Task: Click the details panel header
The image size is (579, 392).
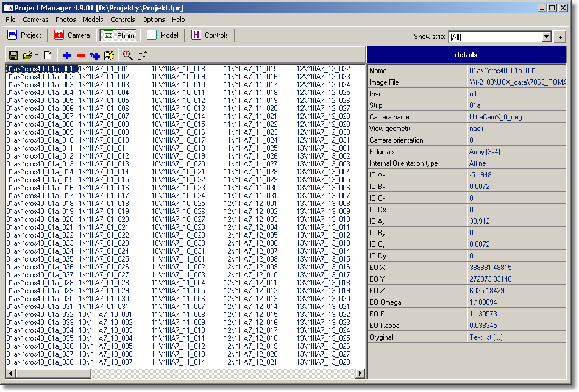Action: [466, 55]
